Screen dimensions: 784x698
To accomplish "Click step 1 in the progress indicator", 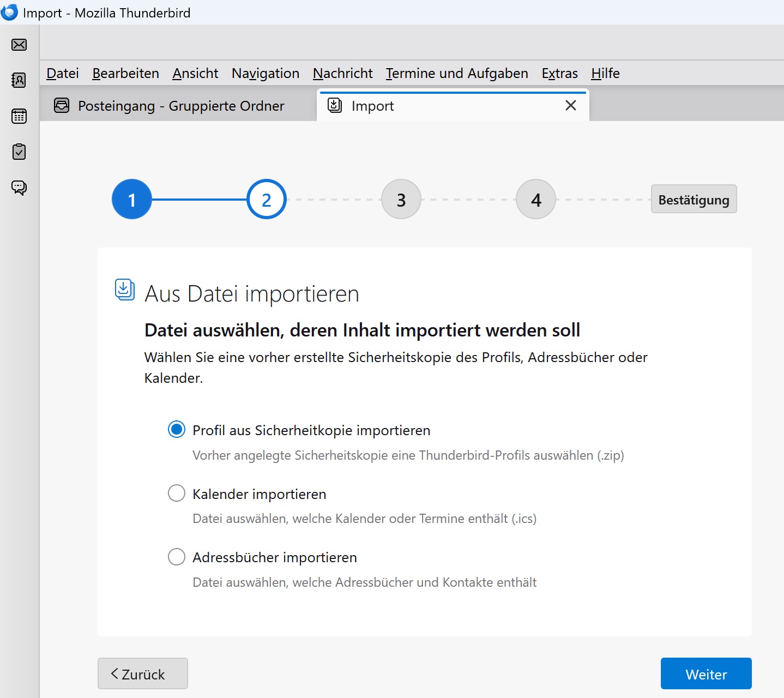I will coord(132,200).
